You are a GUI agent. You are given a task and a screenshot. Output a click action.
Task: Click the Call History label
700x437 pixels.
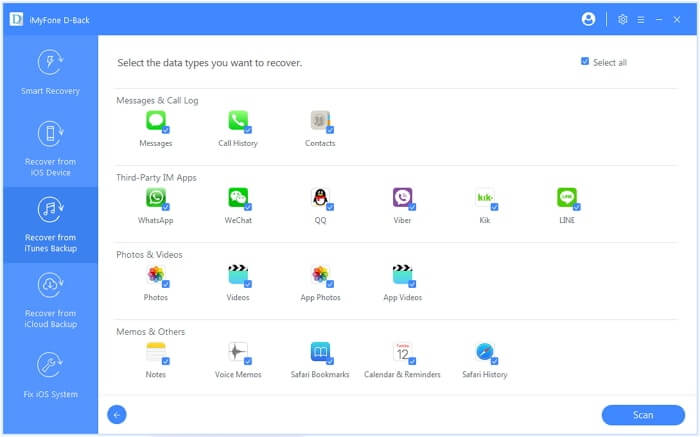238,143
